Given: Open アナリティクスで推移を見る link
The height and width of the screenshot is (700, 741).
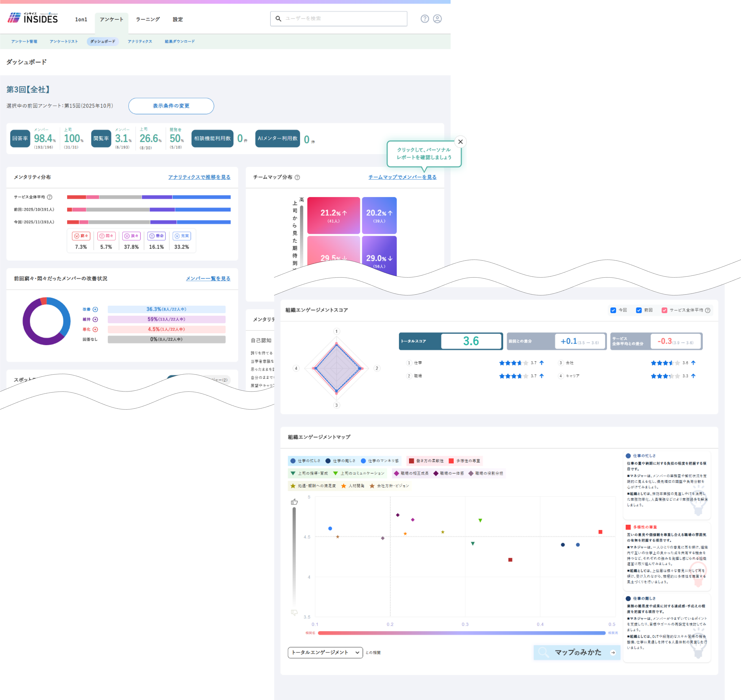Looking at the screenshot, I should coord(199,177).
